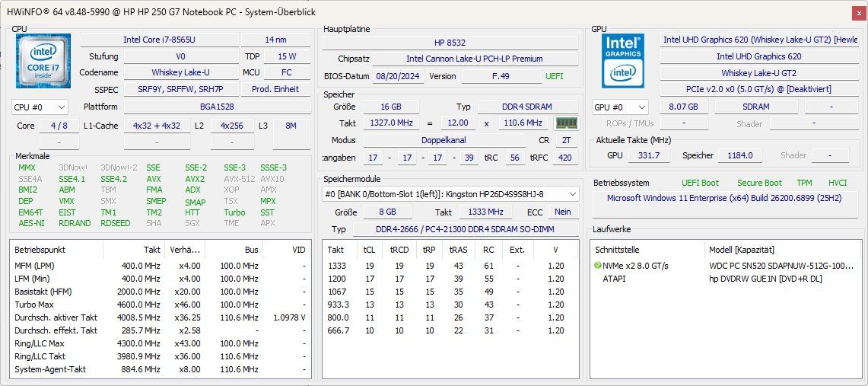The image size is (868, 386).
Task: Click the Core 4 / 8 value
Action: point(59,126)
